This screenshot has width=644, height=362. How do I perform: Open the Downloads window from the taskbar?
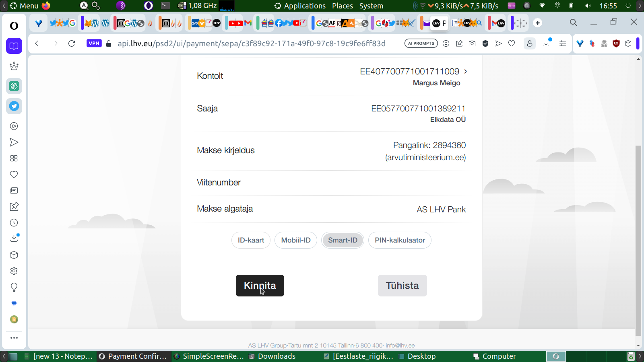pyautogui.click(x=272, y=356)
